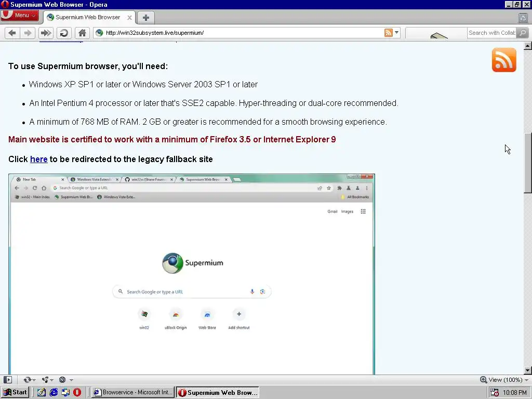
Task: Open the closed tabs trash icon
Action: pyautogui.click(x=523, y=18)
